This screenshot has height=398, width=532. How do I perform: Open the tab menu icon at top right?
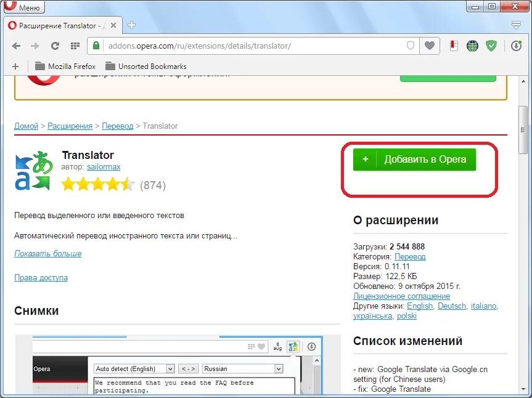click(516, 25)
